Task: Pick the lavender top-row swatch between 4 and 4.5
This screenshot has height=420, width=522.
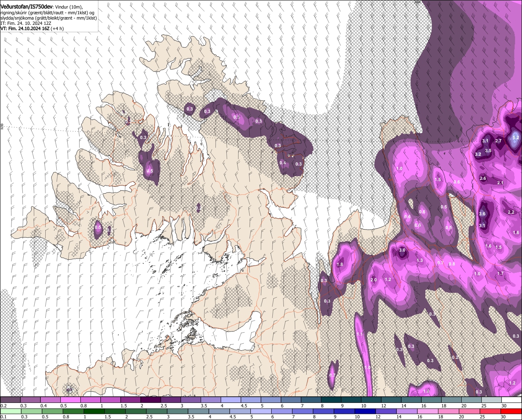Action: pos(231,400)
